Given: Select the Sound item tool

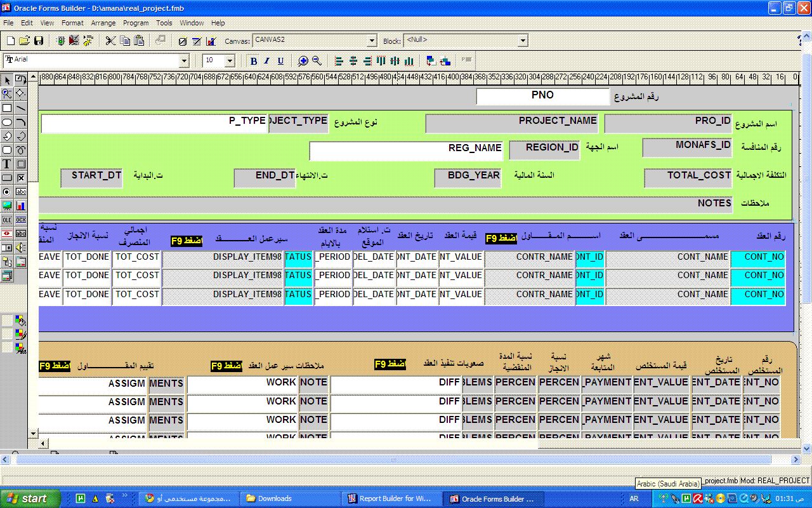Looking at the screenshot, I should click(x=21, y=248).
